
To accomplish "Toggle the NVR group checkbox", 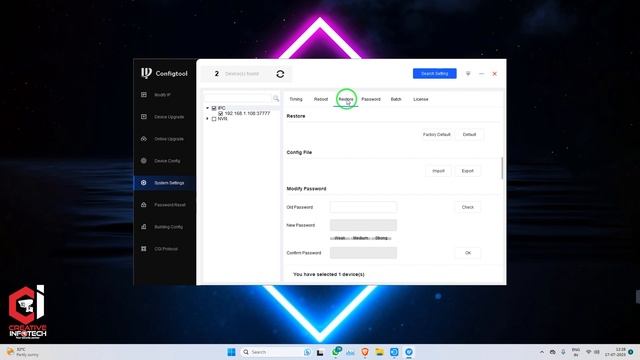I will (x=214, y=119).
